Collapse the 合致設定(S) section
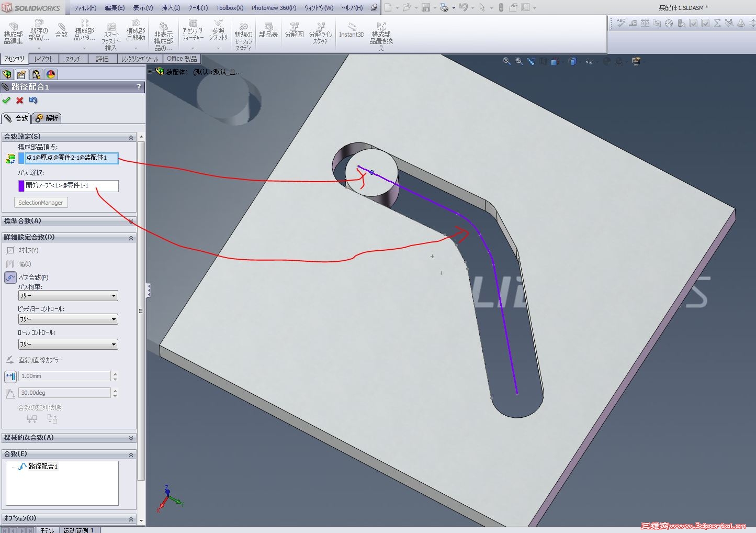This screenshot has width=756, height=533. pos(131,137)
